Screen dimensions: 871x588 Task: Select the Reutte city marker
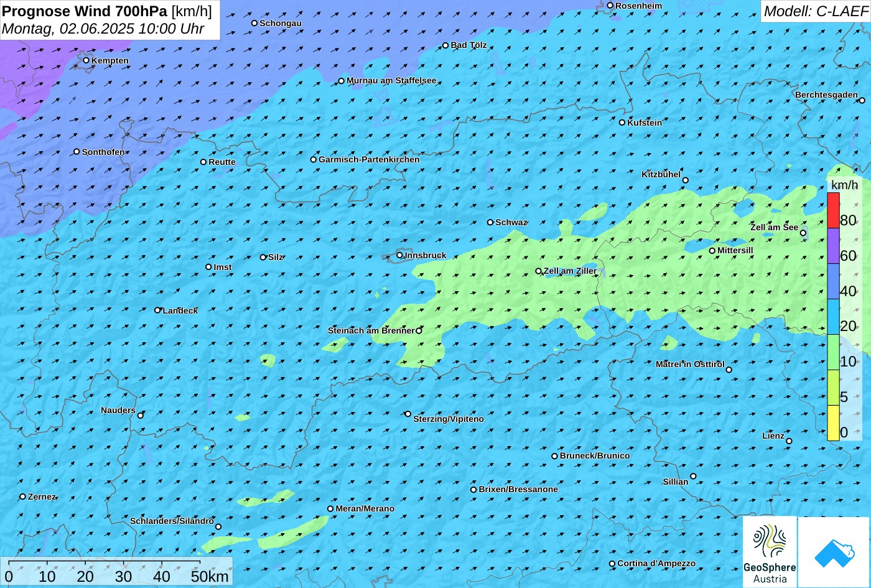tap(203, 162)
